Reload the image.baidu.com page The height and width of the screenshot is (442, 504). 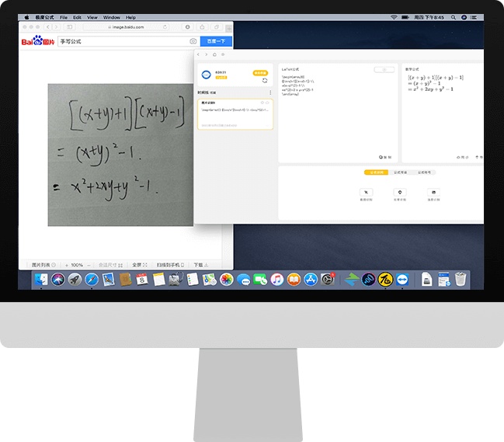pos(165,27)
